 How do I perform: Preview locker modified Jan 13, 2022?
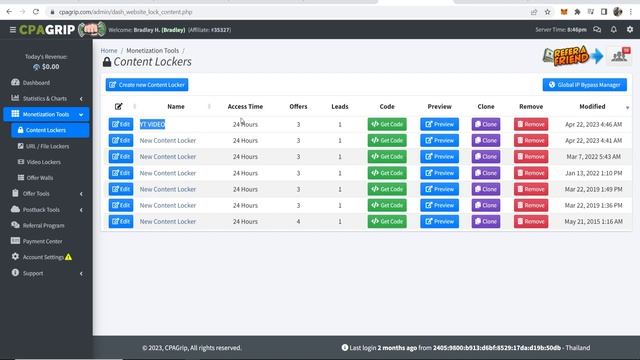[440, 173]
